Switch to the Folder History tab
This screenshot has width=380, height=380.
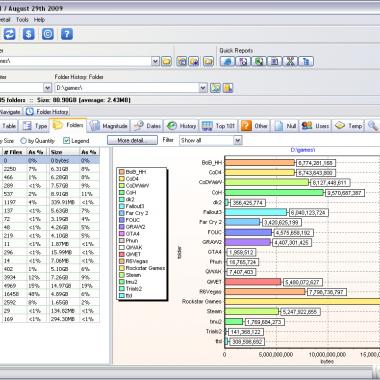click(47, 112)
